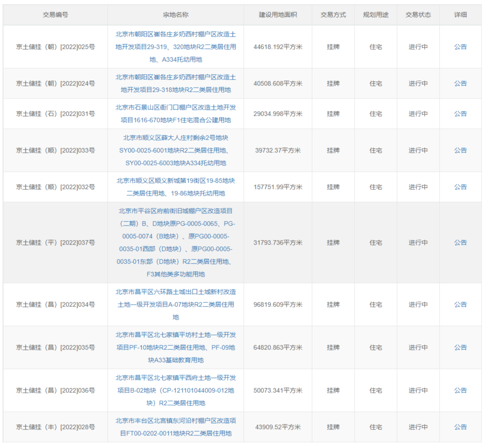Click the 昌平区六环路土城出口 parcel link
This screenshot has height=448, width=486.
coord(175,304)
